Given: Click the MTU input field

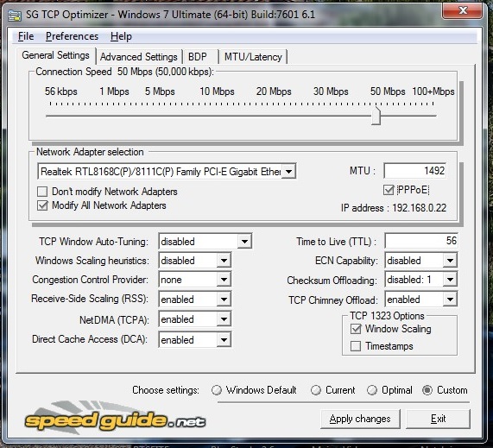Looking at the screenshot, I should (x=415, y=171).
